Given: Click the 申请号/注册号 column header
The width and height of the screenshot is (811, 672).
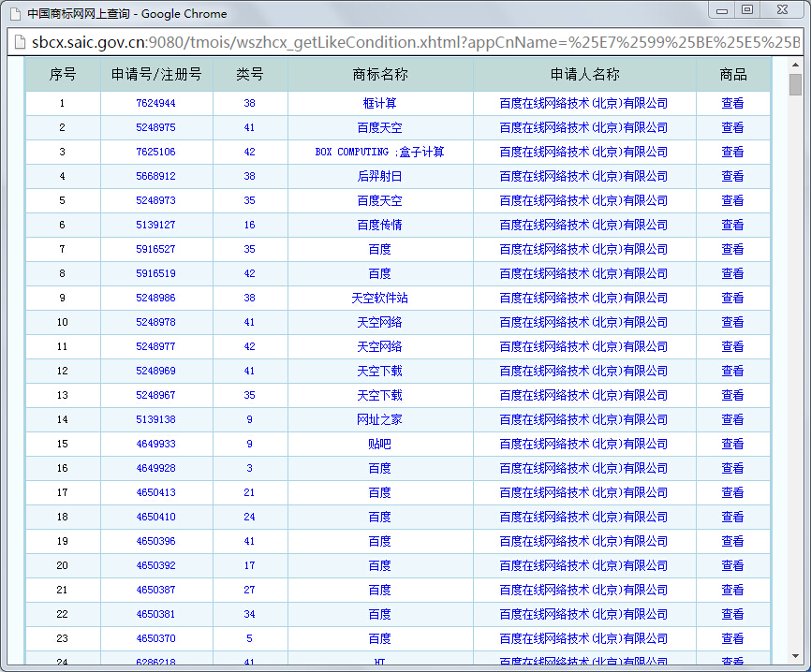Looking at the screenshot, I should (x=156, y=75).
